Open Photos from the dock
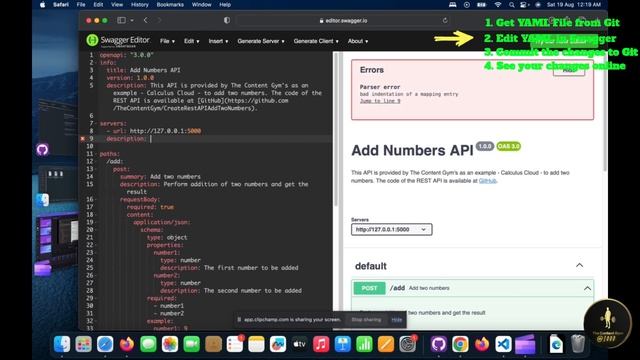 click(170, 344)
